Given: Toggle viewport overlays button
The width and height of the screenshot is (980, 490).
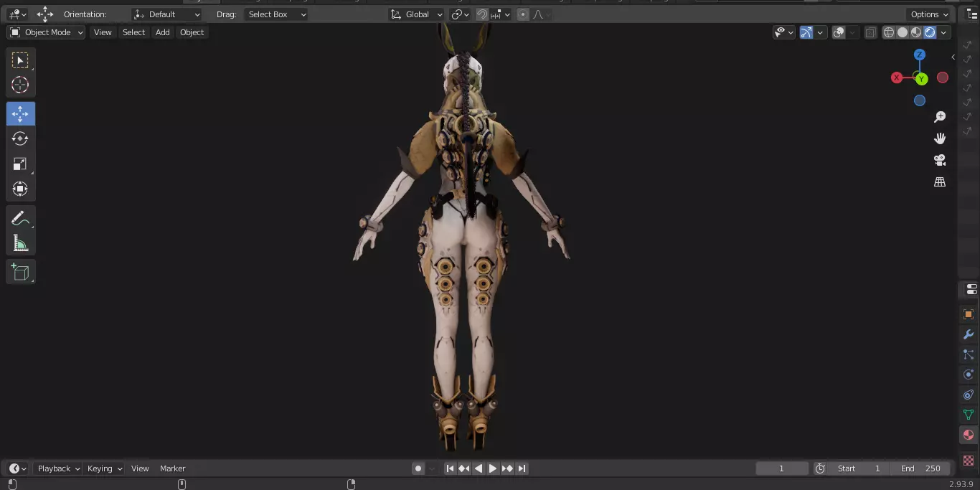Looking at the screenshot, I should coord(839,32).
